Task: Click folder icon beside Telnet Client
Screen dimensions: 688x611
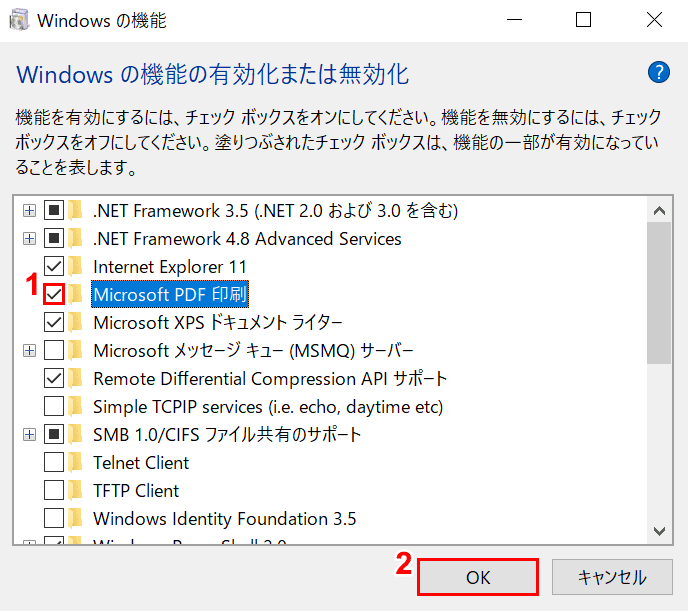Action: point(76,462)
